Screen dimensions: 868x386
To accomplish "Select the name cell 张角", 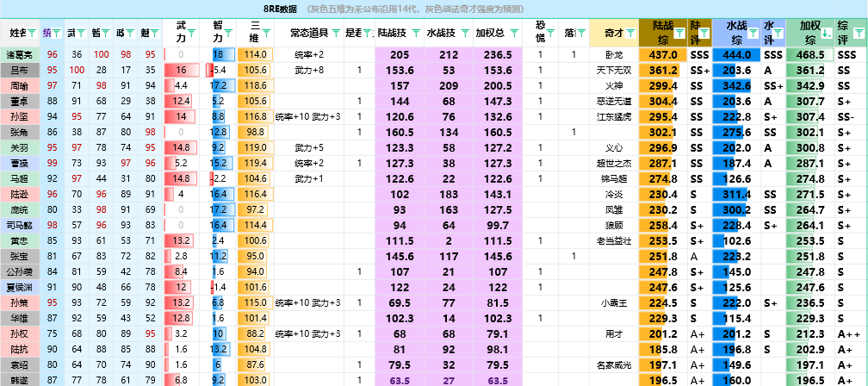I will tap(20, 133).
